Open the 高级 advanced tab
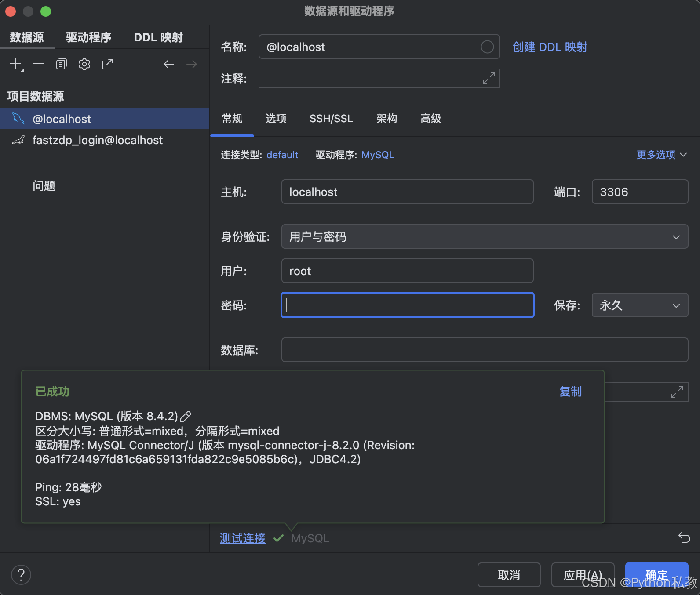The height and width of the screenshot is (595, 700). click(x=430, y=119)
